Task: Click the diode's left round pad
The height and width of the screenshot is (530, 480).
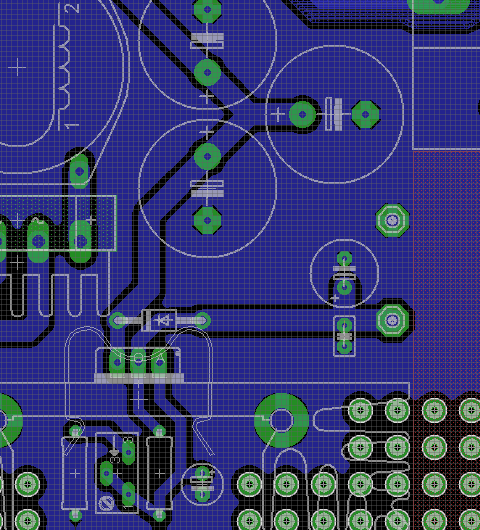Action: (117, 320)
